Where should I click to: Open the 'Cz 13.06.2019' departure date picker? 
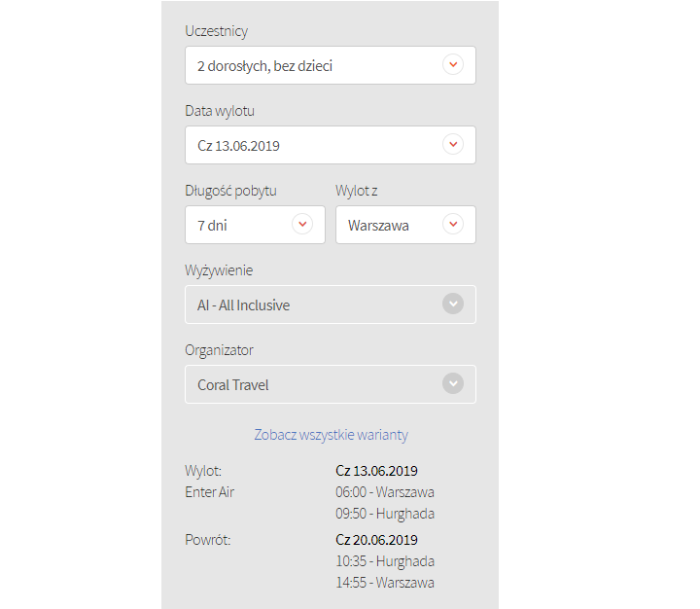point(239,146)
